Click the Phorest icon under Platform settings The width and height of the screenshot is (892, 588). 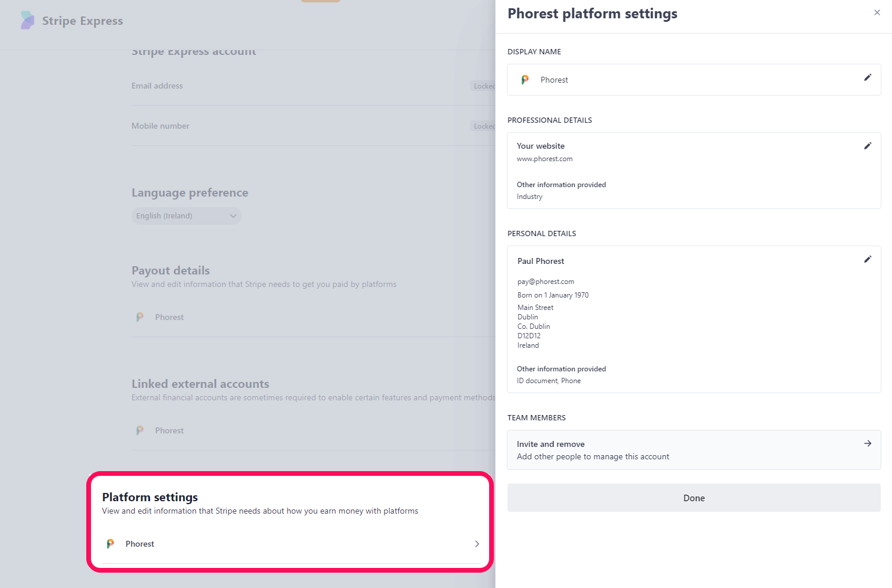pos(110,544)
